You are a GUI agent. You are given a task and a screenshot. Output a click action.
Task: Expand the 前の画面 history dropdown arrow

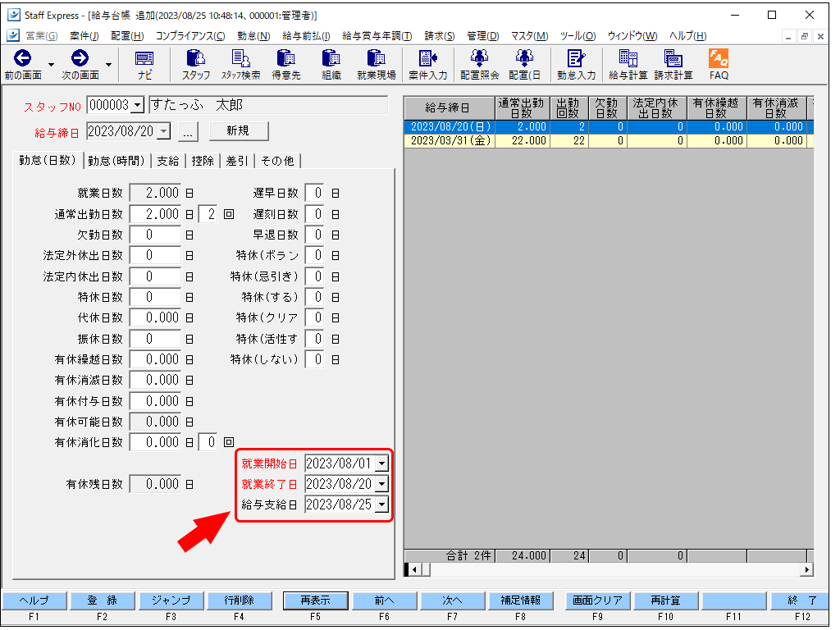click(51, 65)
